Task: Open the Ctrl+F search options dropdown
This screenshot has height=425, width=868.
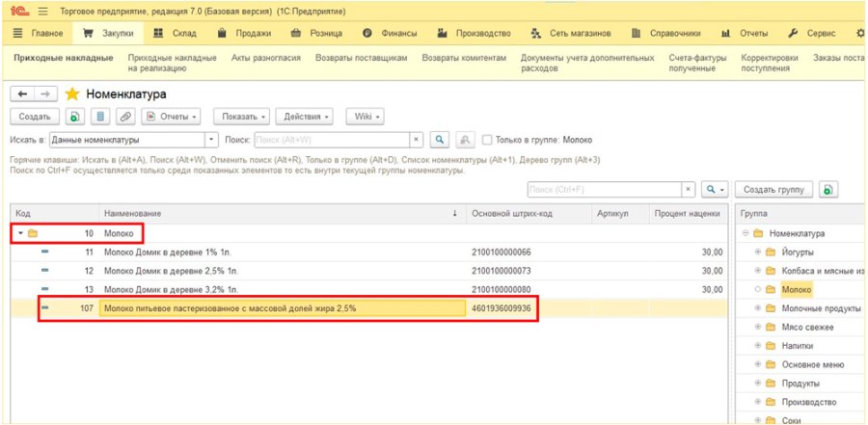Action: pos(714,189)
